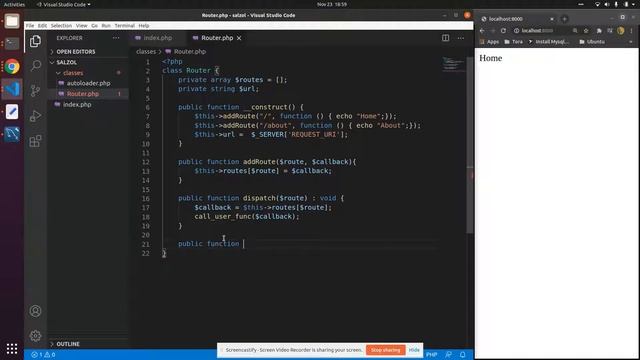Open the Chrome three-dot menu
Image resolution: width=640 pixels, height=360 pixels.
pyautogui.click(x=631, y=31)
